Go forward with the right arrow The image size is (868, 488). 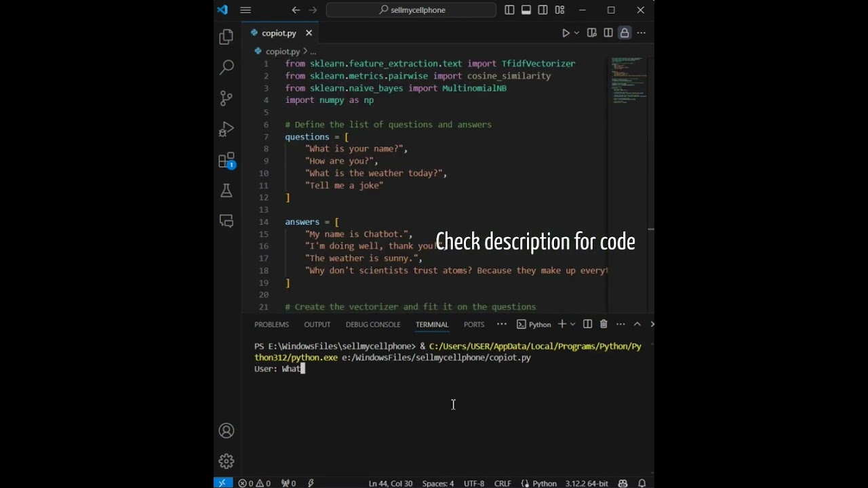[313, 10]
